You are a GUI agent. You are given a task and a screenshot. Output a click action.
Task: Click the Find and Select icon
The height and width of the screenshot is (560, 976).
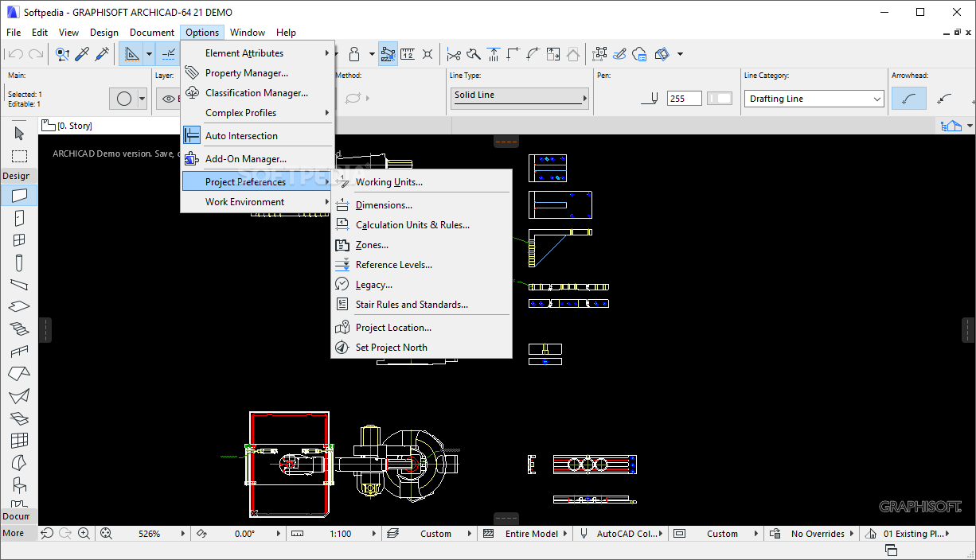(x=62, y=54)
